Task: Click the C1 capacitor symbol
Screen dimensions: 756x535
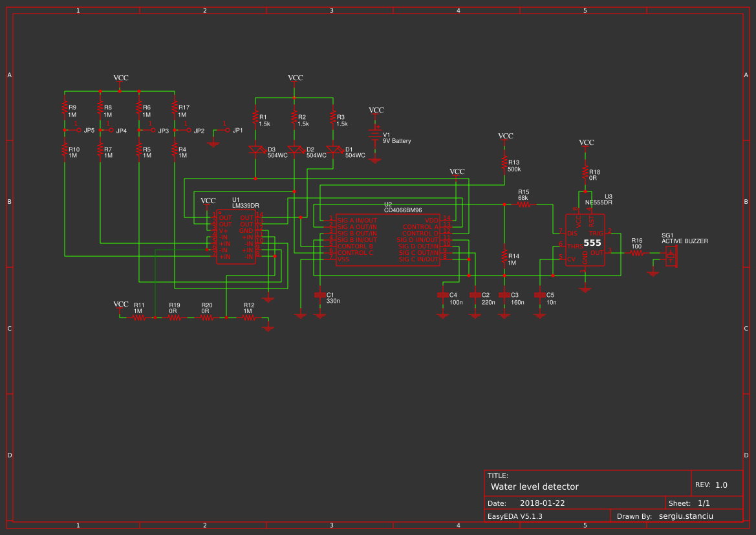Action: point(319,295)
